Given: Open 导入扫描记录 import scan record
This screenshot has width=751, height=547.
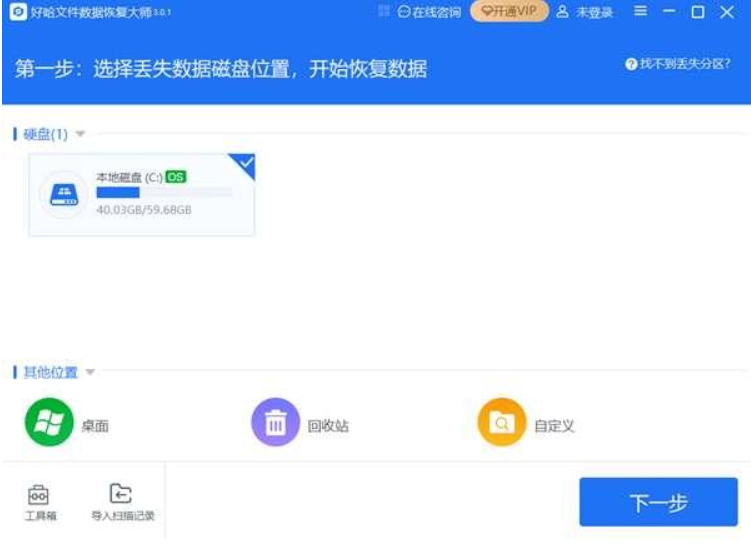Looking at the screenshot, I should 123,502.
